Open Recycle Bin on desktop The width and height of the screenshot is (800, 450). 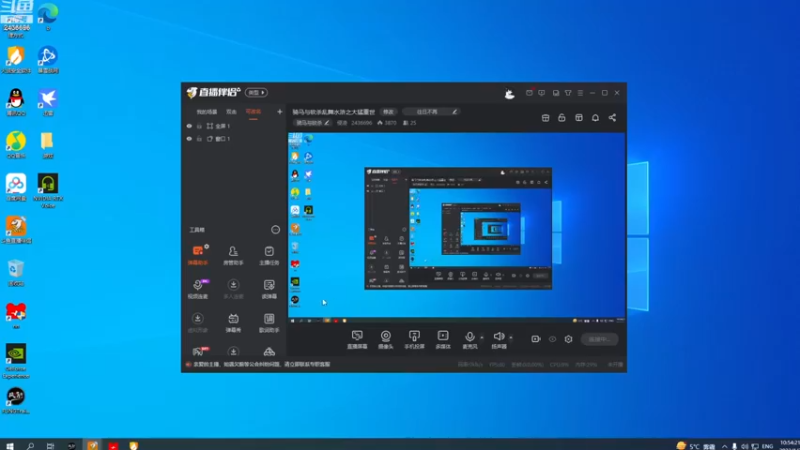[x=16, y=272]
